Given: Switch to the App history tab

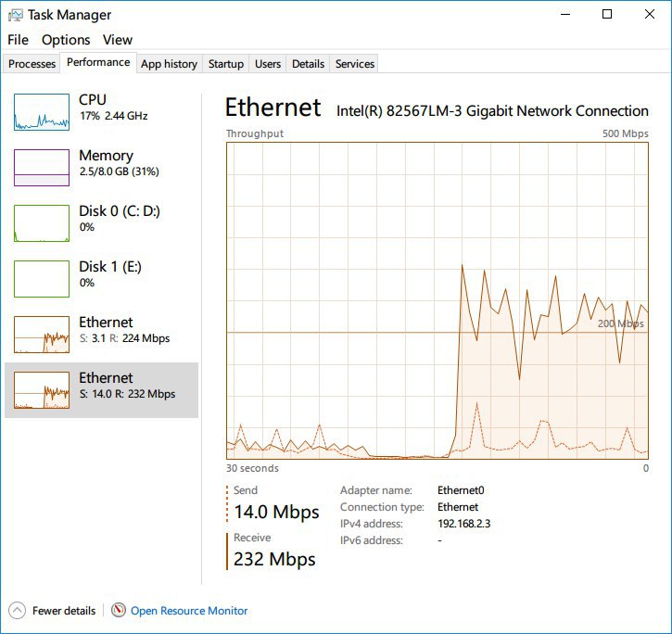Looking at the screenshot, I should [169, 64].
